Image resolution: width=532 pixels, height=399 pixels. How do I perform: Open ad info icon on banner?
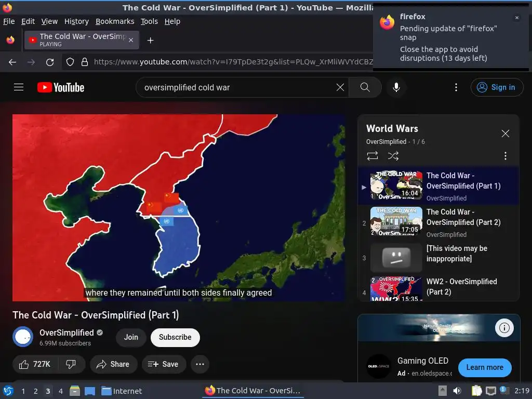[x=504, y=328]
